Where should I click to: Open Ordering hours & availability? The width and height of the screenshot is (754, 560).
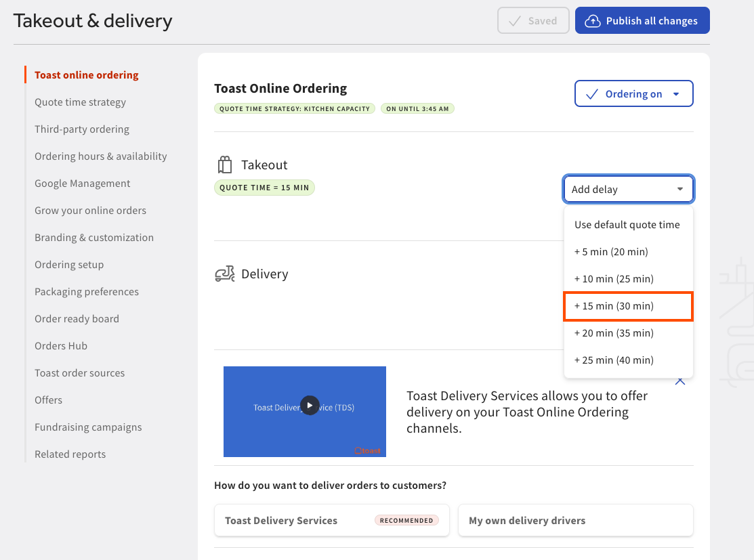click(x=100, y=156)
